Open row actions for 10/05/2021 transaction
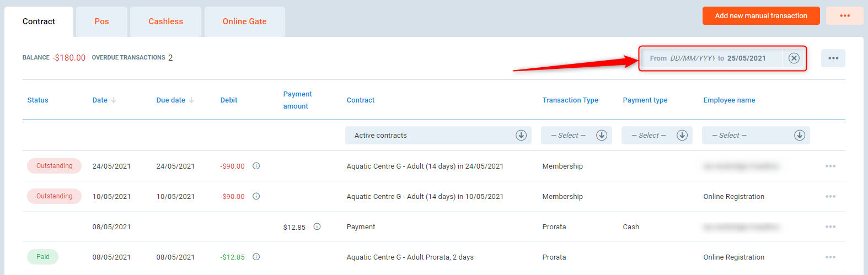 (830, 197)
